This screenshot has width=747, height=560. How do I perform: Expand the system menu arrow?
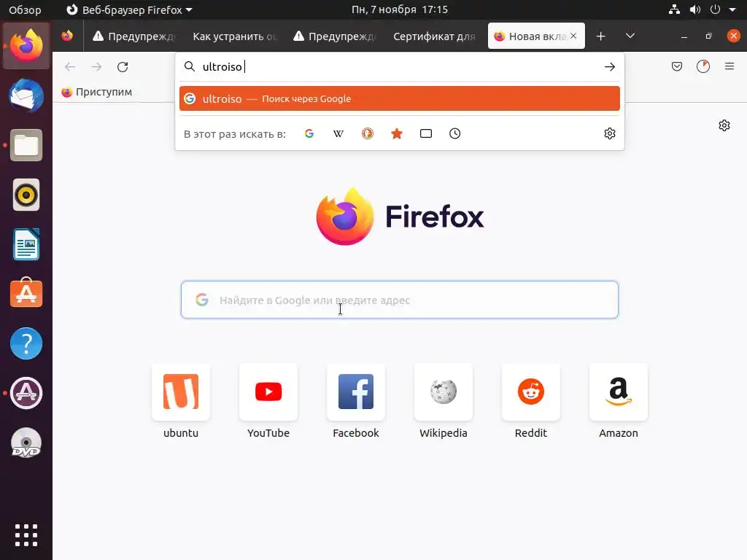[x=732, y=9]
